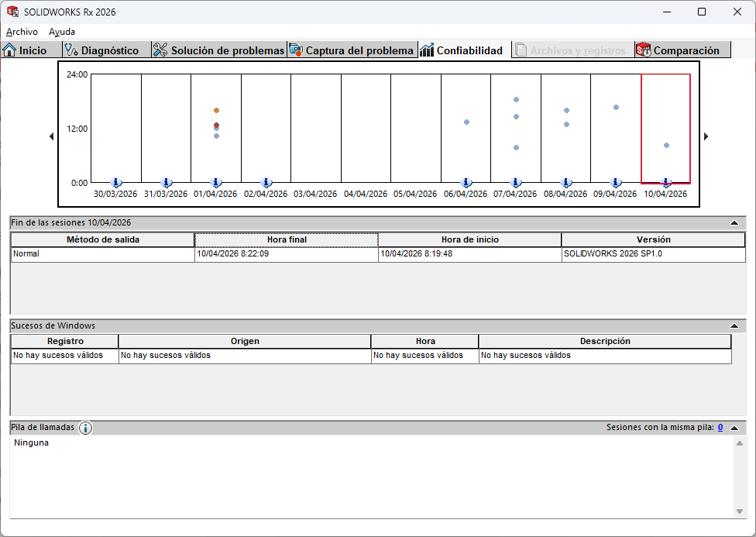Click info icon for 01/04/2026
The height and width of the screenshot is (537, 756).
pyautogui.click(x=216, y=182)
